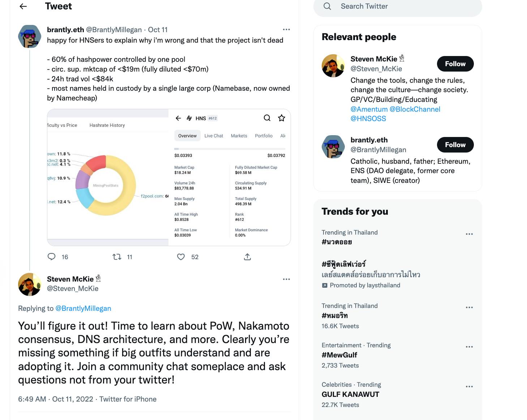
Task: Open the hashrate pie chart image
Action: (108, 177)
